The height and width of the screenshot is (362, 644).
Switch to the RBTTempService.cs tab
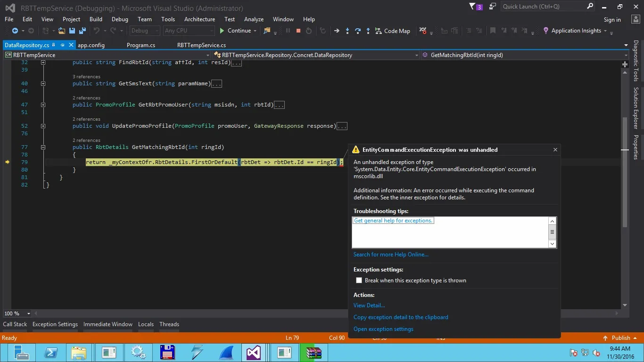201,45
